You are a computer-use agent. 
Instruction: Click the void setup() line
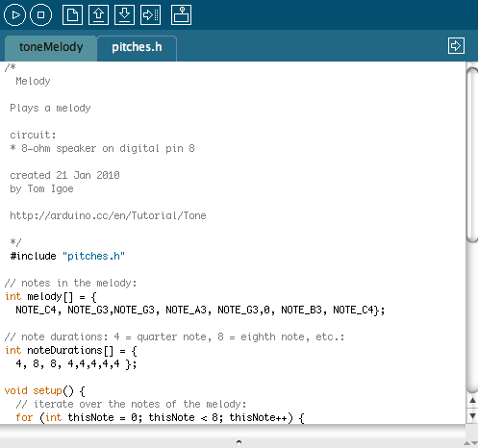45,391
